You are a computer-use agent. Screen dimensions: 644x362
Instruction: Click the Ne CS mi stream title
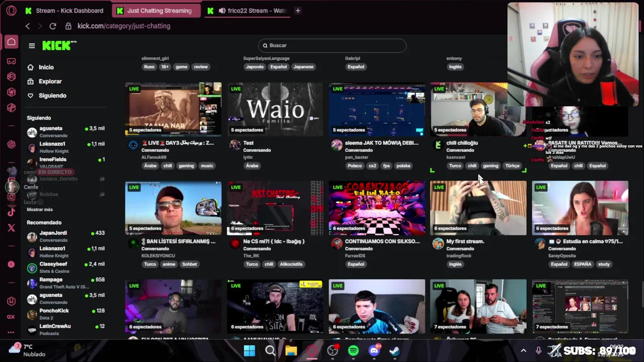point(274,241)
